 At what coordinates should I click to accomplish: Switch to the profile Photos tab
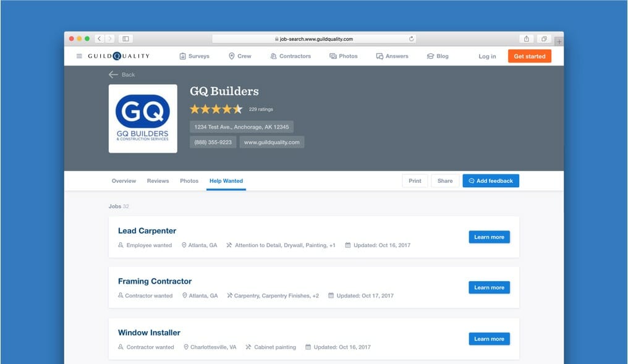tap(189, 181)
